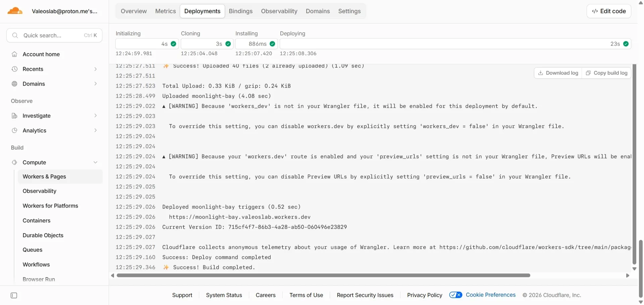Open Workers for Platforms

tap(50, 206)
